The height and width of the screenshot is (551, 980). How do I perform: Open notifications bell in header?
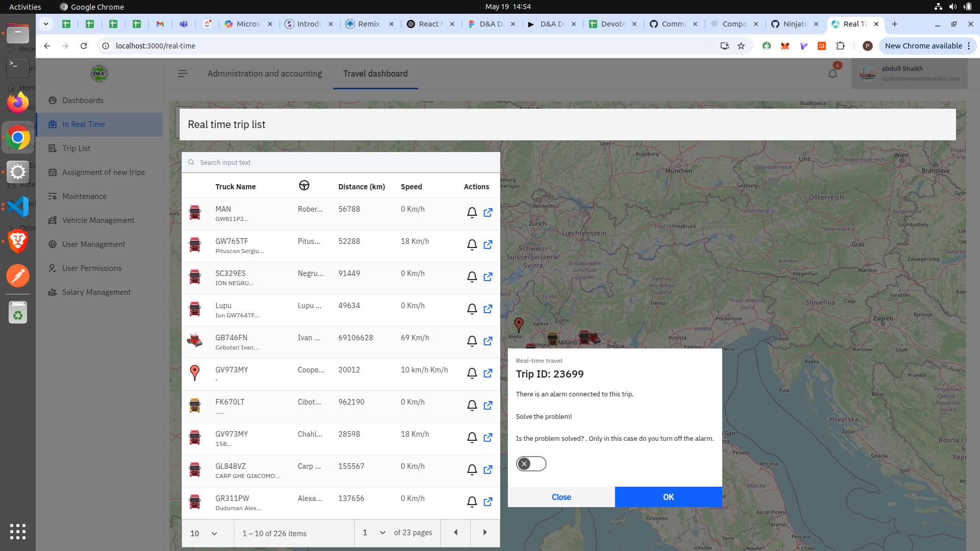pyautogui.click(x=832, y=73)
